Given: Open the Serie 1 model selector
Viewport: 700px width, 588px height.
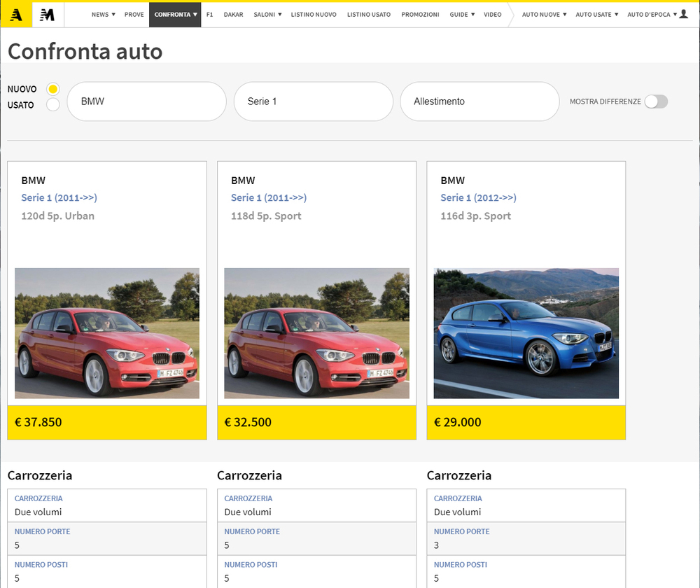Looking at the screenshot, I should coord(314,101).
